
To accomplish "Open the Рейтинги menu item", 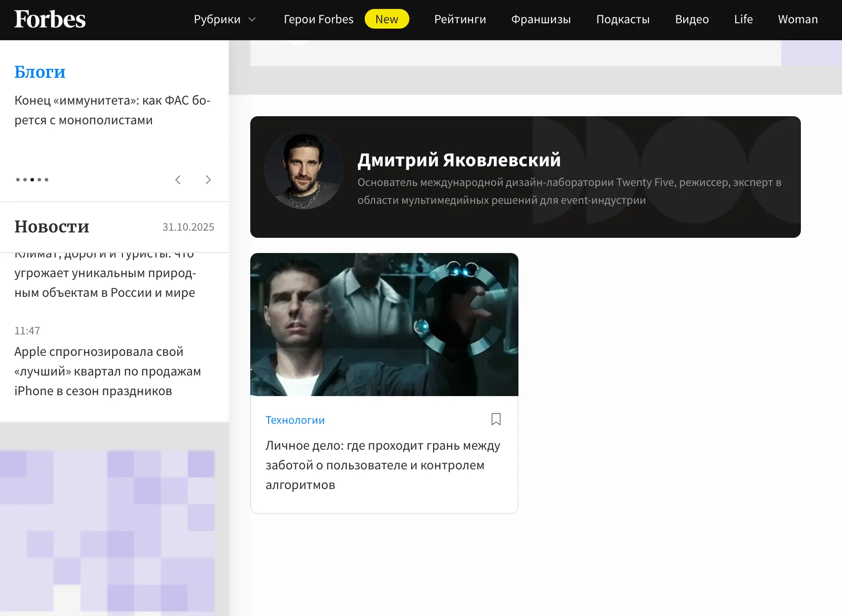I will point(460,19).
